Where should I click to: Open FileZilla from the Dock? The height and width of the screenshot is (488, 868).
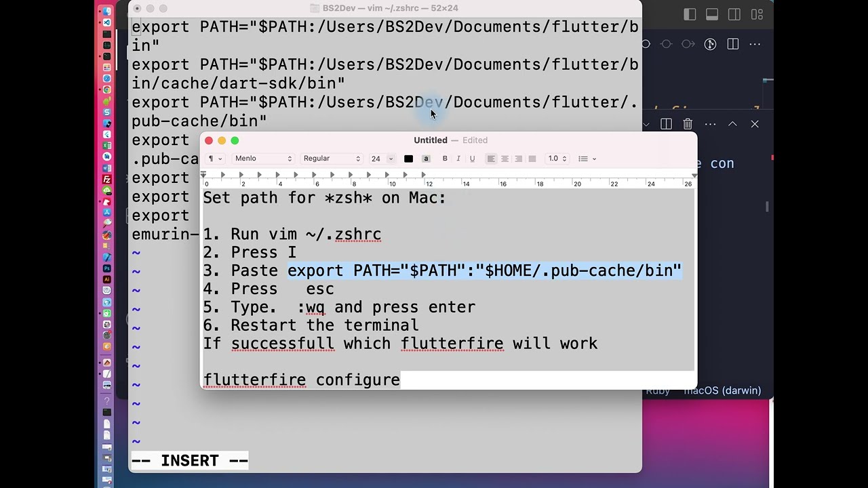106,179
